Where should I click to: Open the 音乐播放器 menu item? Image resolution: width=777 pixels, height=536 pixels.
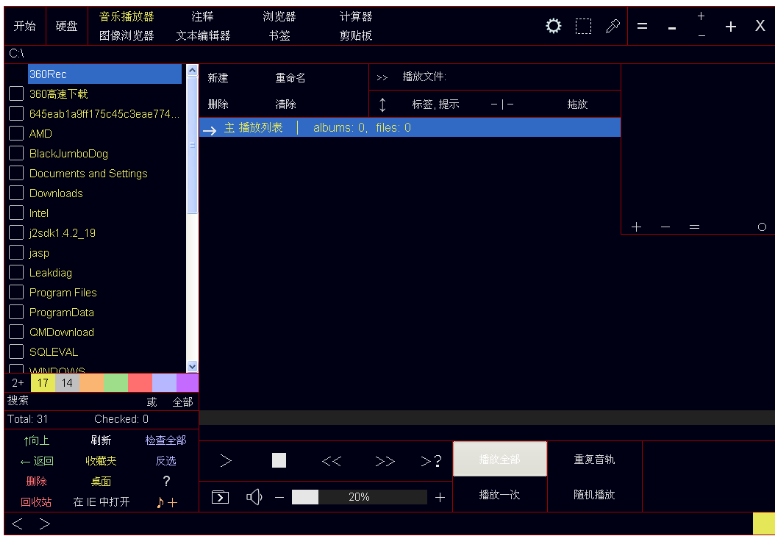click(x=126, y=17)
